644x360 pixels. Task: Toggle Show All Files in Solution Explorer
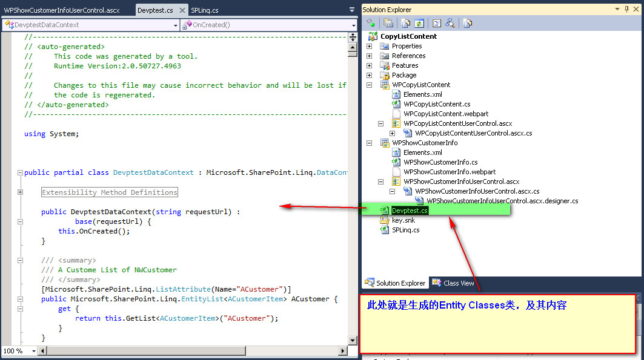coord(406,23)
